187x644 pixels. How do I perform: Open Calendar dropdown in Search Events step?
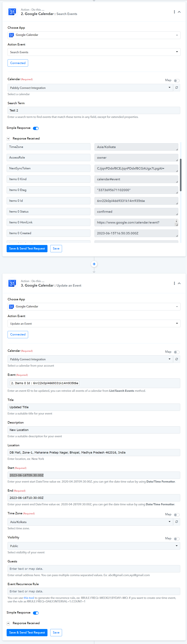[x=90, y=88]
